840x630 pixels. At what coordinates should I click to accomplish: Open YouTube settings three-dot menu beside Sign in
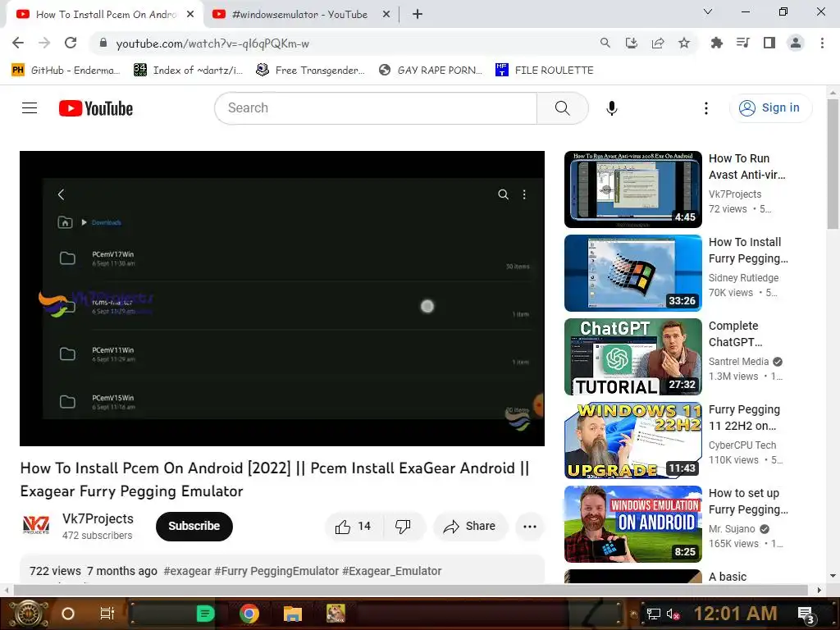706,108
